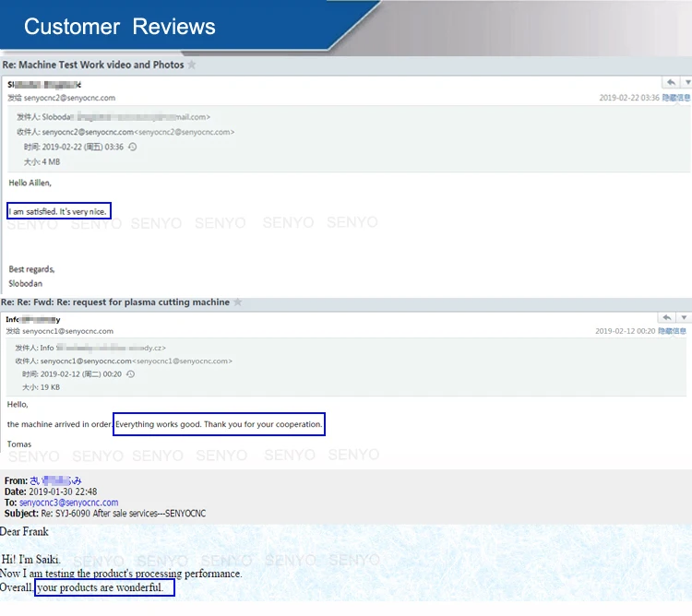
Task: Open more actions dropdown on first email
Action: click(686, 82)
